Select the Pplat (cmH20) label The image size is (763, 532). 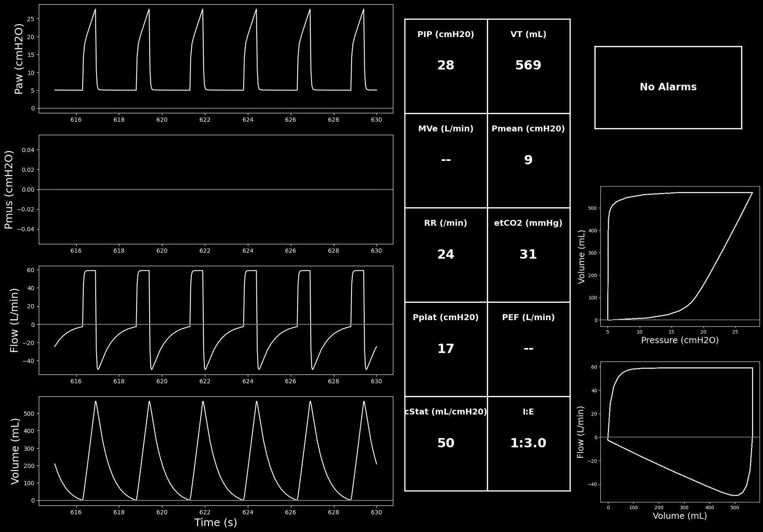(x=446, y=318)
